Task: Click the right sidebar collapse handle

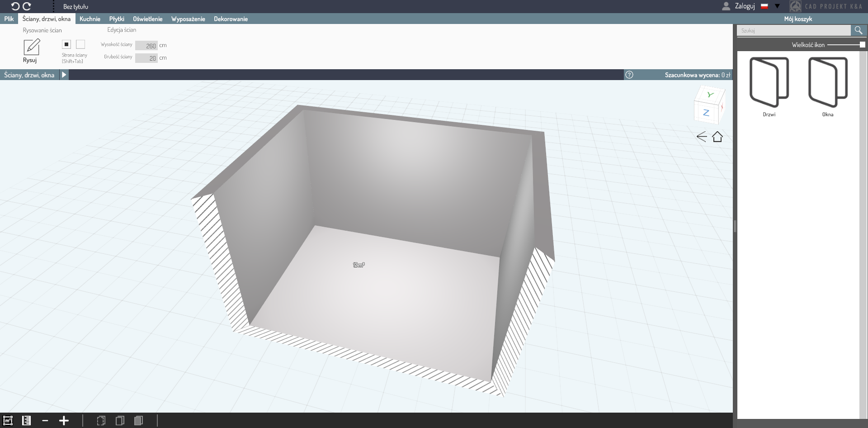Action: click(735, 226)
